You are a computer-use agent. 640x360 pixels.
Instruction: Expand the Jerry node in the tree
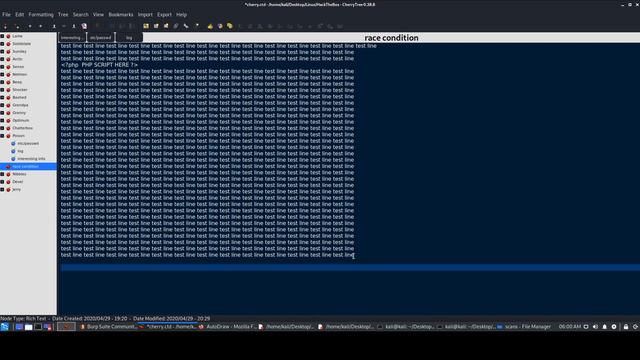pos(2,189)
